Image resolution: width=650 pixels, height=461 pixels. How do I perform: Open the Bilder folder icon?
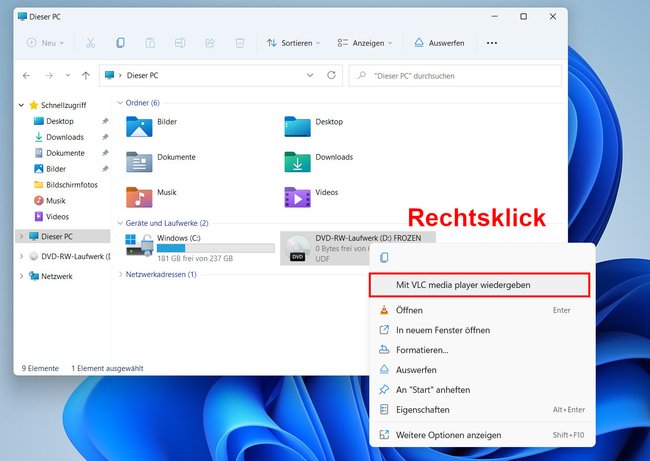pyautogui.click(x=139, y=126)
